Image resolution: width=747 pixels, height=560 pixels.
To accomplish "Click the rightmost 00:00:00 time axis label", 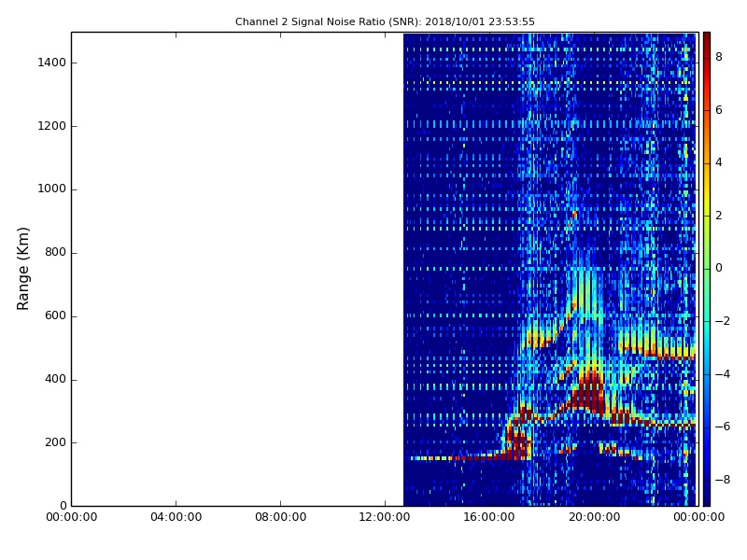I will click(698, 517).
